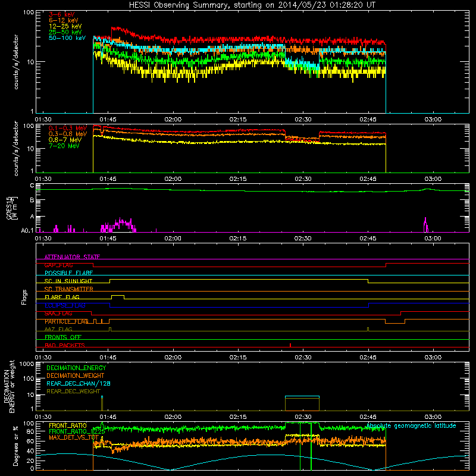Click the 02:00 tick under the Flags panel
Viewport: 476px width, 476px height.
point(173,358)
